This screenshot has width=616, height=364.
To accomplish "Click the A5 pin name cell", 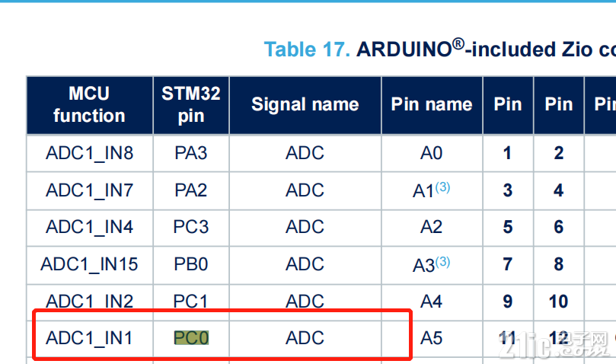I will click(432, 338).
